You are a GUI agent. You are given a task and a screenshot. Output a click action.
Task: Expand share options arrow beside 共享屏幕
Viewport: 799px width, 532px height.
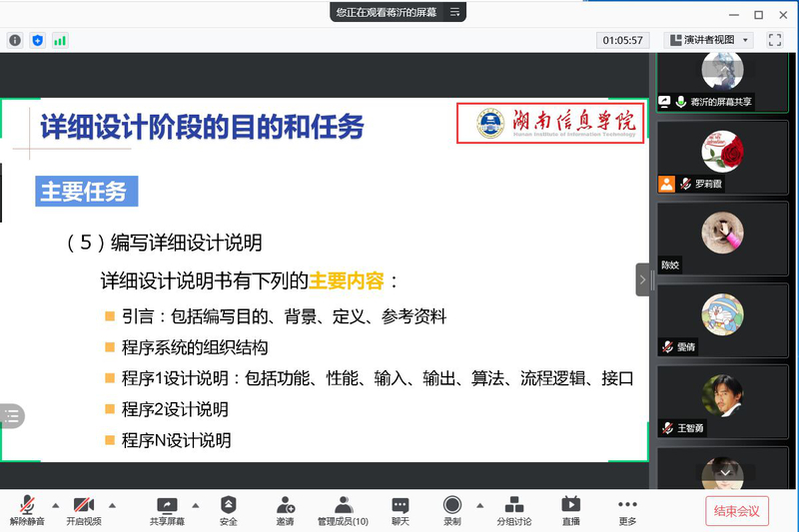195,505
